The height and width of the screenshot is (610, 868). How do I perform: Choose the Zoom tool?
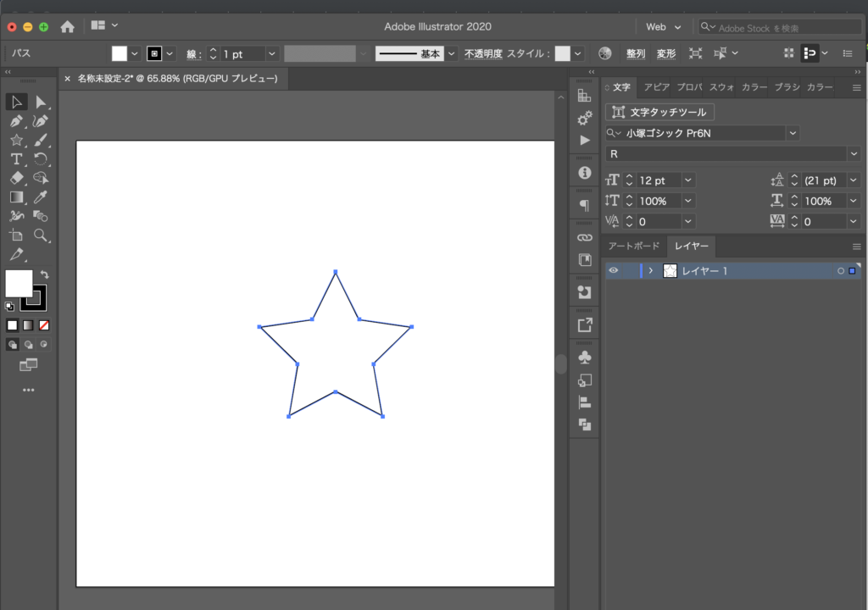tap(41, 235)
